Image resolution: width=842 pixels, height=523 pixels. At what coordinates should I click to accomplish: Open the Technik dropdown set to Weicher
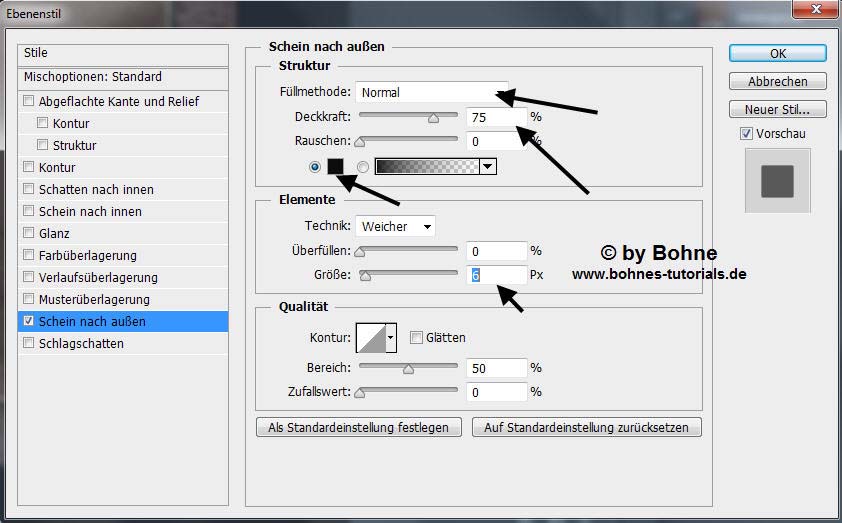(395, 227)
